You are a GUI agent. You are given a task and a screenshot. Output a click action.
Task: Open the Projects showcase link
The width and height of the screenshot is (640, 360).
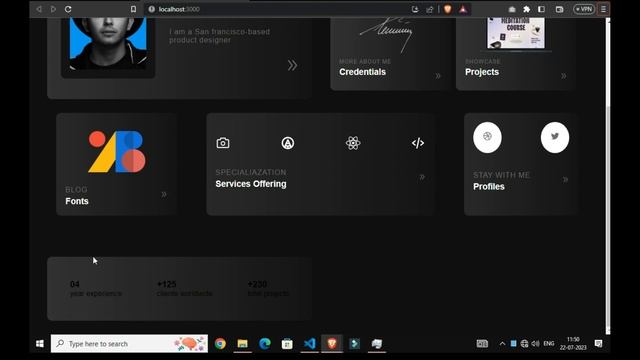click(x=482, y=72)
